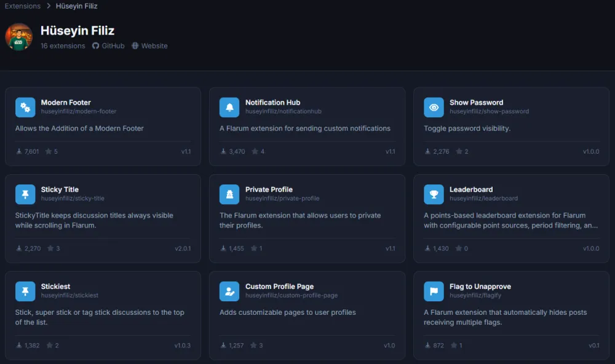
Task: Click the huseyinfiliz/leaderboard package name
Action: [x=483, y=199]
